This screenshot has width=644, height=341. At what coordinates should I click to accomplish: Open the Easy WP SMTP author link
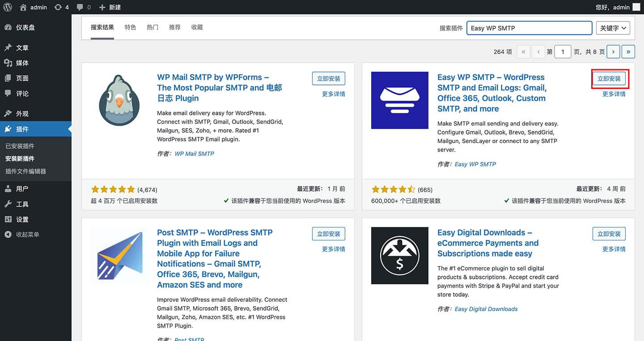pos(475,164)
